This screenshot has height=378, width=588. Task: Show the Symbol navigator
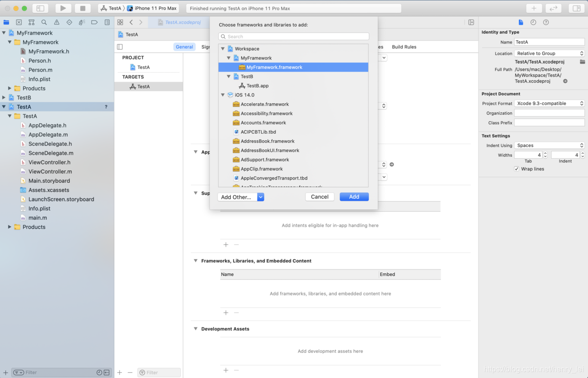[31, 22]
